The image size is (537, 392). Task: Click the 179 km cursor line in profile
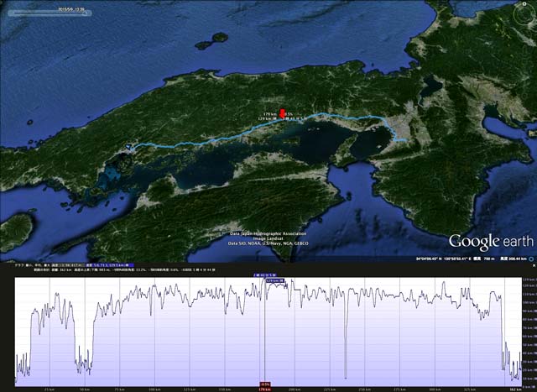click(265, 331)
